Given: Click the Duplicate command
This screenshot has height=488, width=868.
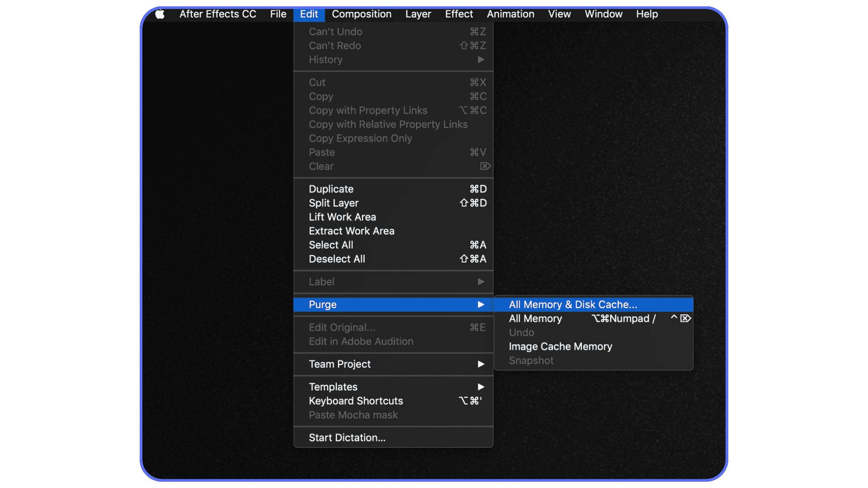Looking at the screenshot, I should tap(331, 189).
